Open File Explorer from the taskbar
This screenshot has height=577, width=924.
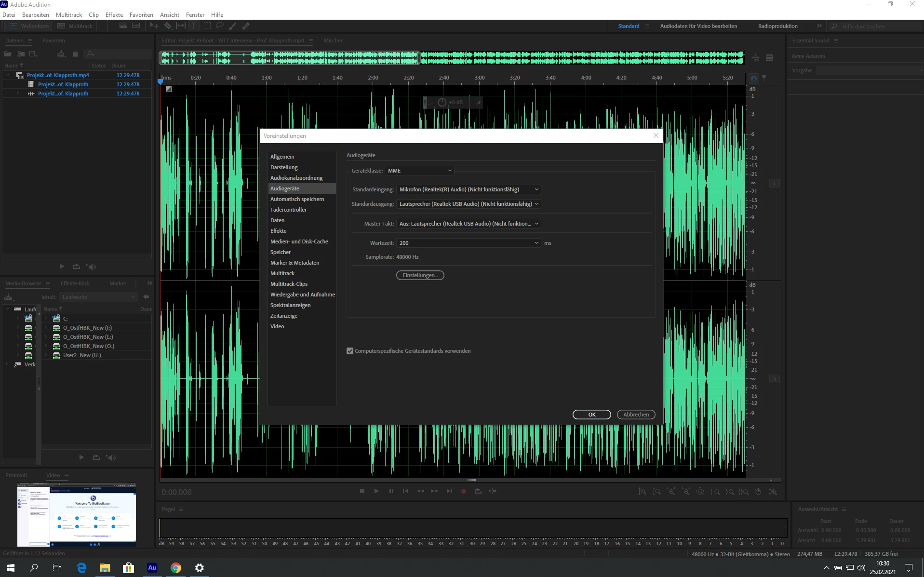click(x=105, y=568)
